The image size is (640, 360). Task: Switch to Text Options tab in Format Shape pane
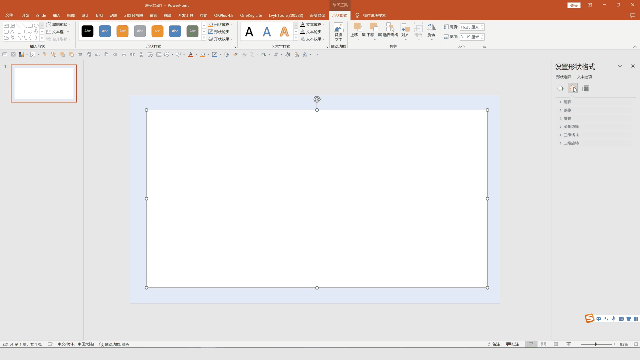click(x=584, y=77)
